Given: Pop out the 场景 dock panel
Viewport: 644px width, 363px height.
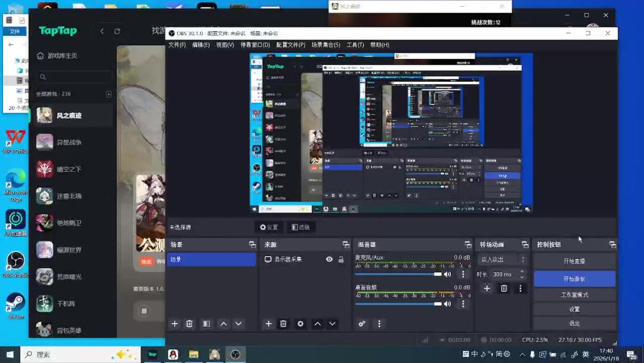Looking at the screenshot, I should click(252, 245).
